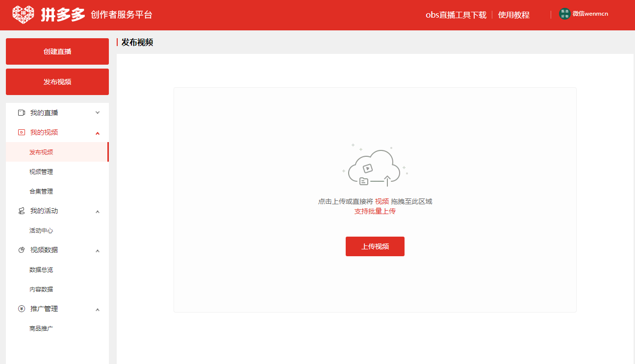The height and width of the screenshot is (364, 635).
Task: Click the 创作者服务平台 header title
Action: coord(122,15)
